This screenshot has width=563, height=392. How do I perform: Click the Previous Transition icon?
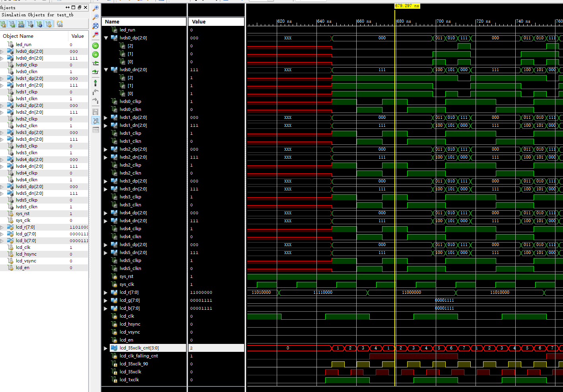coord(95,63)
